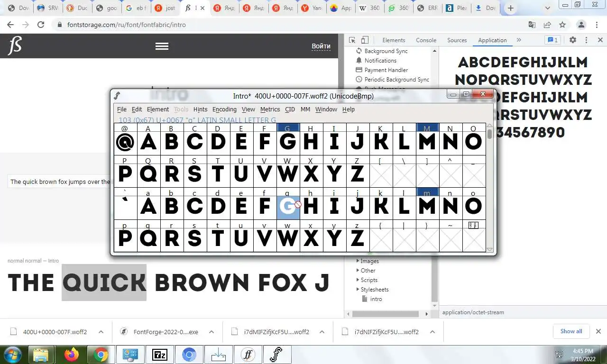Click the Войти login link
Viewport: 607px width, 364px height.
[x=321, y=46]
